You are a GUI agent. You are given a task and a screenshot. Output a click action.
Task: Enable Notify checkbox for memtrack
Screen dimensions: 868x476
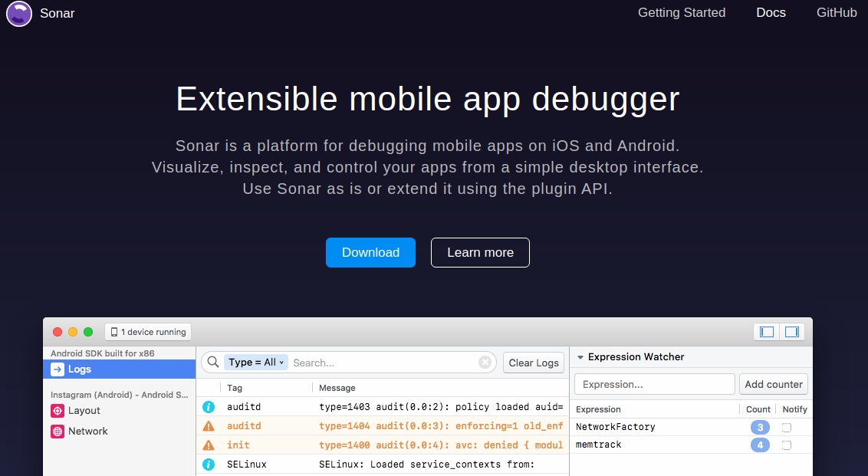(787, 445)
